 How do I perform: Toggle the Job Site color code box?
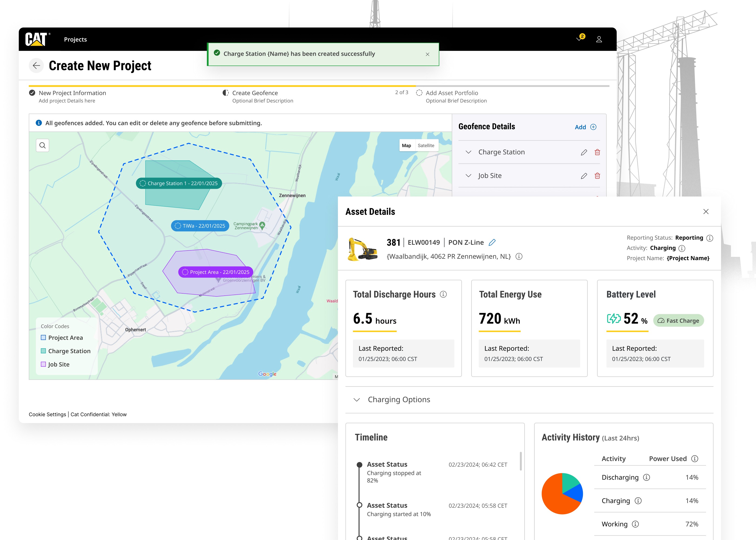43,364
